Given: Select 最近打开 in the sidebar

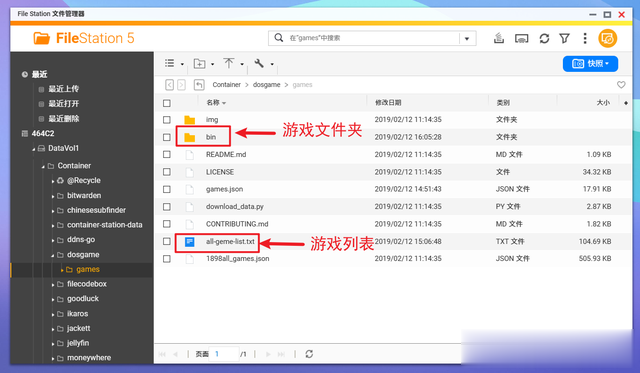Looking at the screenshot, I should tap(64, 104).
